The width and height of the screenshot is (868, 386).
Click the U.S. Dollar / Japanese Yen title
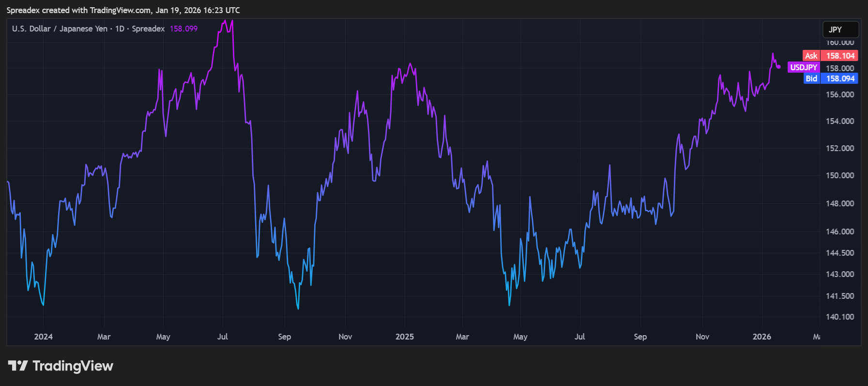60,29
